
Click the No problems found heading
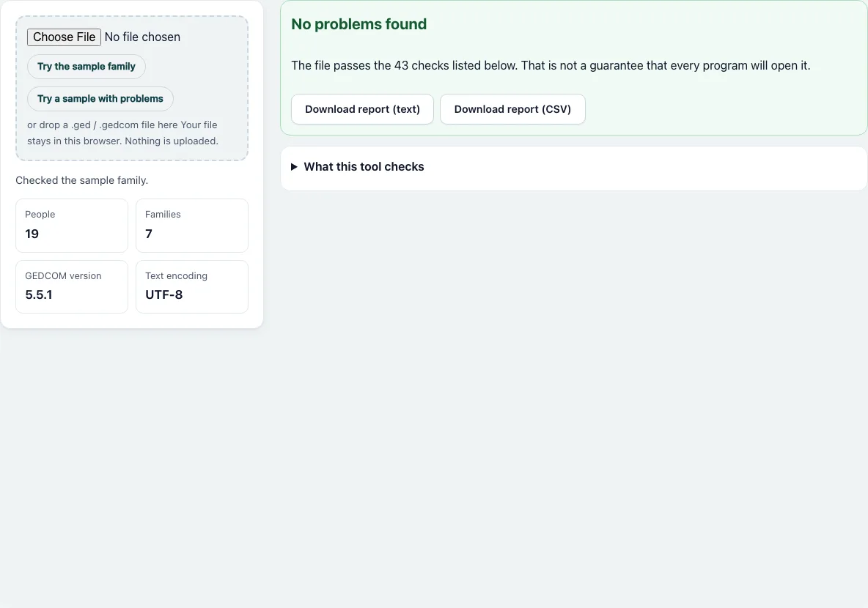(358, 24)
